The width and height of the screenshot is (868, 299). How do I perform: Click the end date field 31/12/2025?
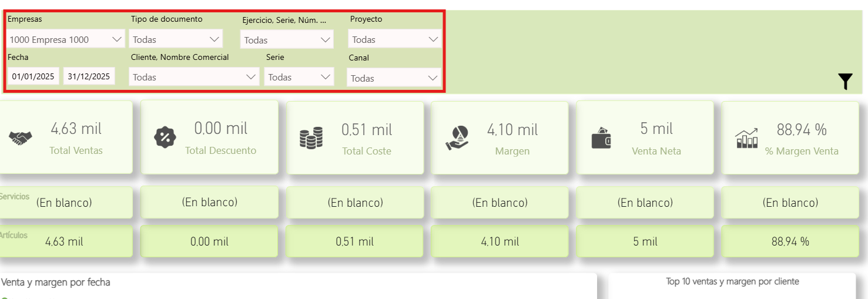pyautogui.click(x=89, y=76)
